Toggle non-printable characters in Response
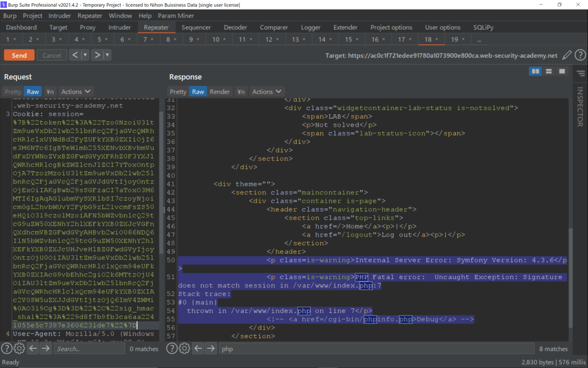This screenshot has width=588, height=368. [x=241, y=91]
